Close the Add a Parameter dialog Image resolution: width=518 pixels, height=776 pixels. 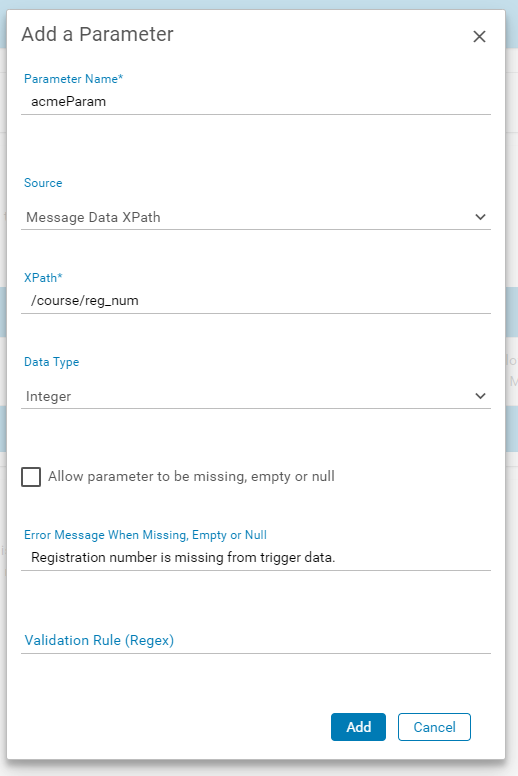coord(479,37)
